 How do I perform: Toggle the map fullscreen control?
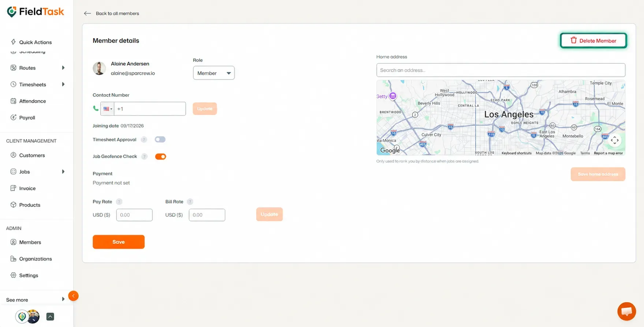[615, 140]
